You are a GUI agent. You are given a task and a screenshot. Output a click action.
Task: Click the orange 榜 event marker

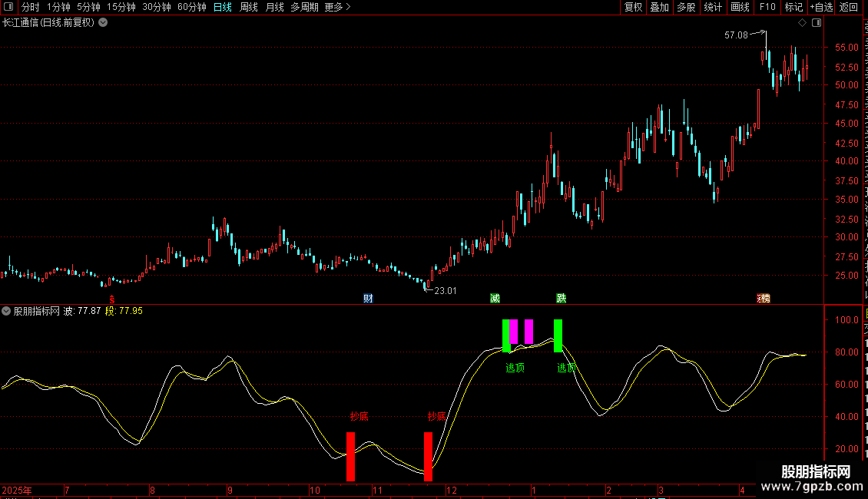[764, 299]
